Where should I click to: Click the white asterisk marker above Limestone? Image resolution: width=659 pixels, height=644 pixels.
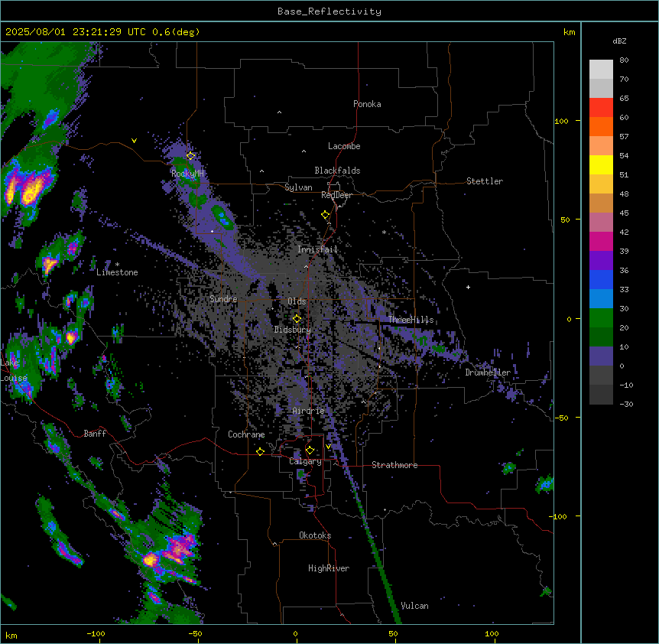tap(117, 265)
